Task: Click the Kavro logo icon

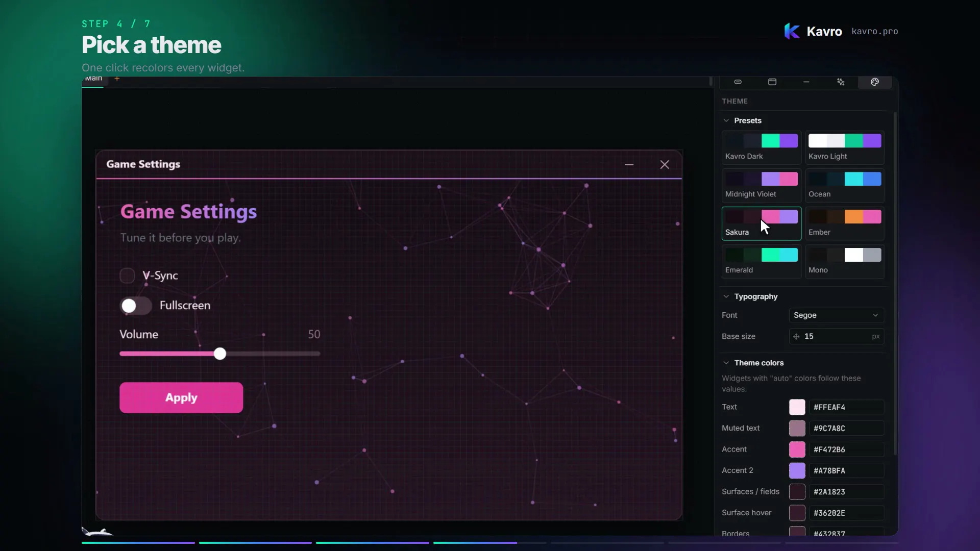Action: [792, 31]
